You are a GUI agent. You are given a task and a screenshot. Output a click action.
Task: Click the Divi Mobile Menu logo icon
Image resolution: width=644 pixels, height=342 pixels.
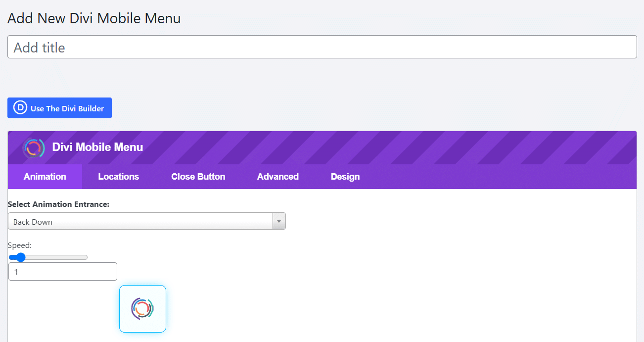pyautogui.click(x=34, y=147)
